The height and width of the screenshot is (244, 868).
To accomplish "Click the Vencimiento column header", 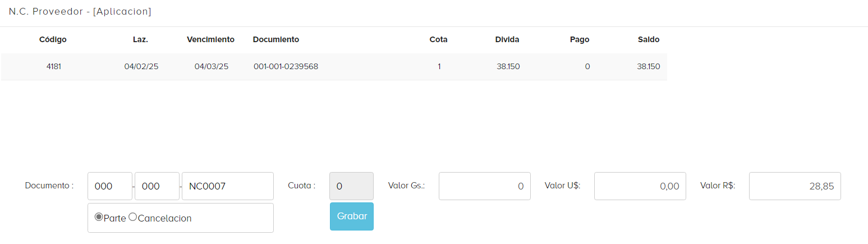I will (210, 39).
